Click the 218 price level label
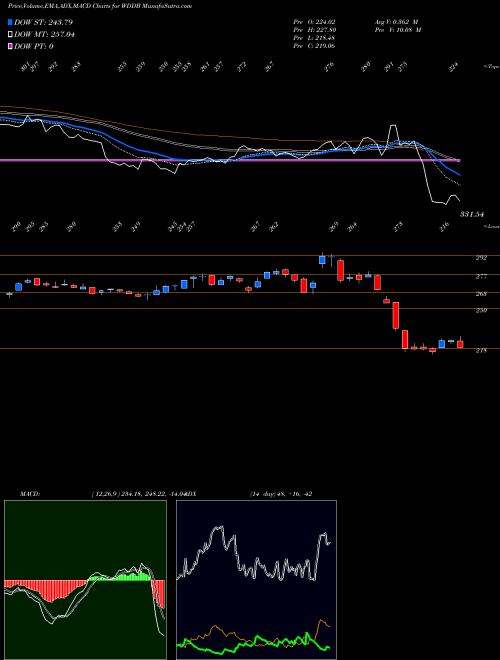 [x=481, y=350]
